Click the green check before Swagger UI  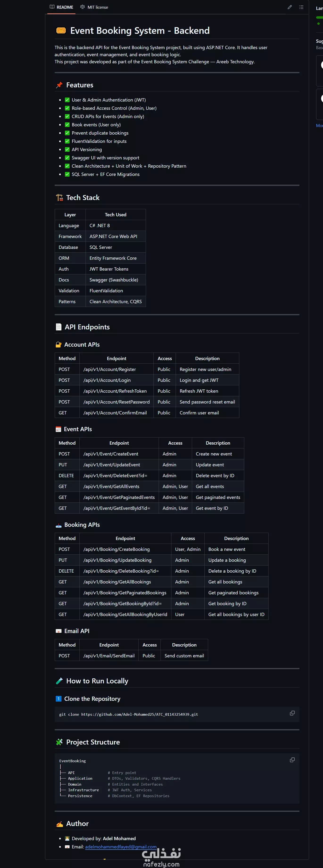point(67,158)
